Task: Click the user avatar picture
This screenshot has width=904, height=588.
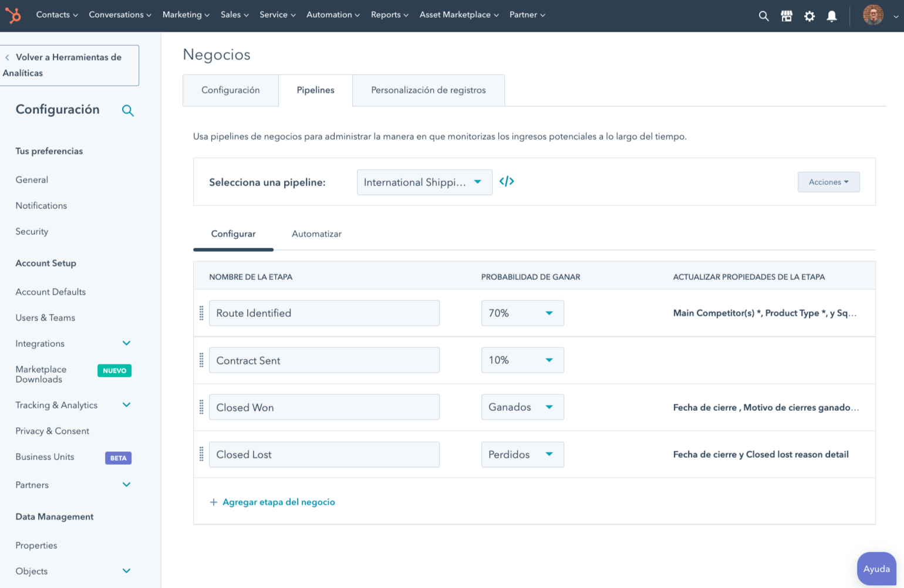Action: tap(873, 15)
